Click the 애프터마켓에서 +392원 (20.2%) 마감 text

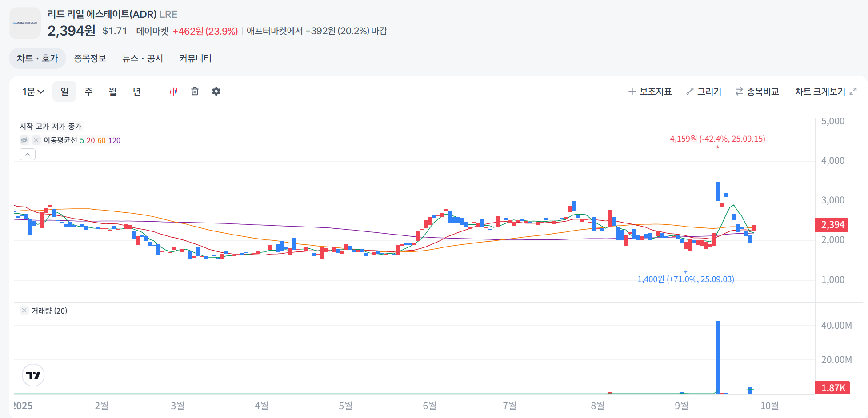tap(317, 31)
